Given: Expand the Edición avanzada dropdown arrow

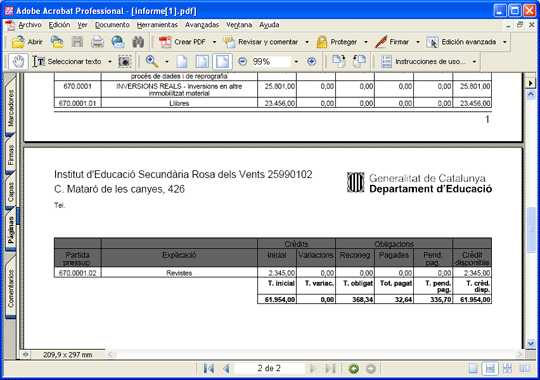Looking at the screenshot, I should click(505, 42).
